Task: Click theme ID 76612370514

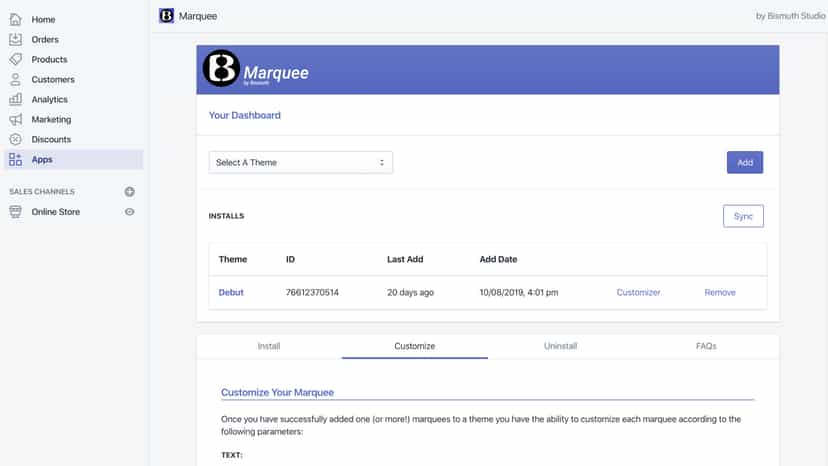Action: coord(312,293)
